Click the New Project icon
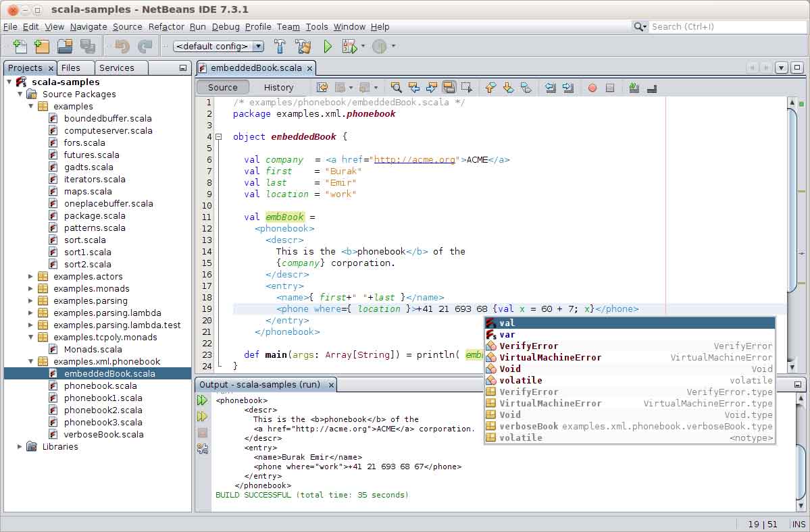 coord(42,47)
